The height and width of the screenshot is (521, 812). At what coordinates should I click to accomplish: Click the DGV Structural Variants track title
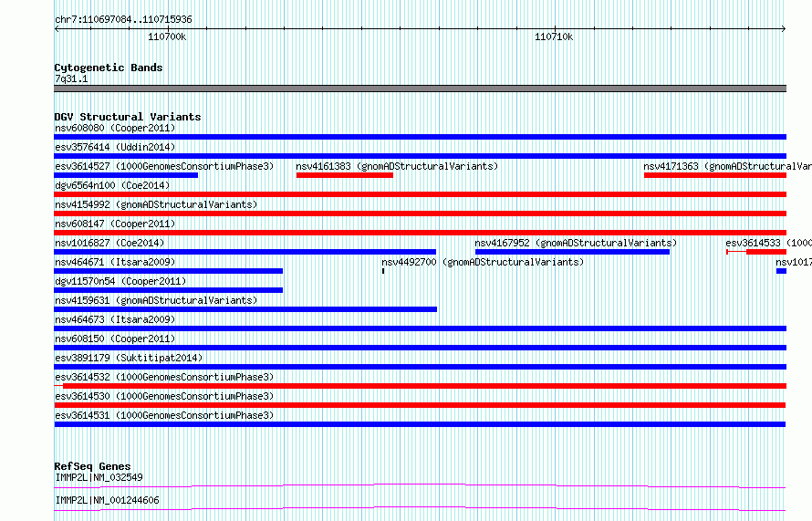point(128,117)
